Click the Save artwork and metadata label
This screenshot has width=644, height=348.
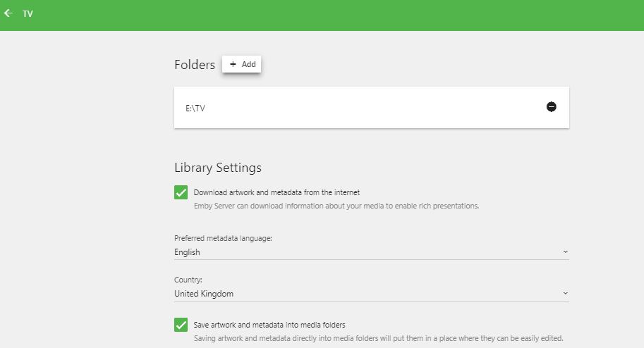pos(269,325)
